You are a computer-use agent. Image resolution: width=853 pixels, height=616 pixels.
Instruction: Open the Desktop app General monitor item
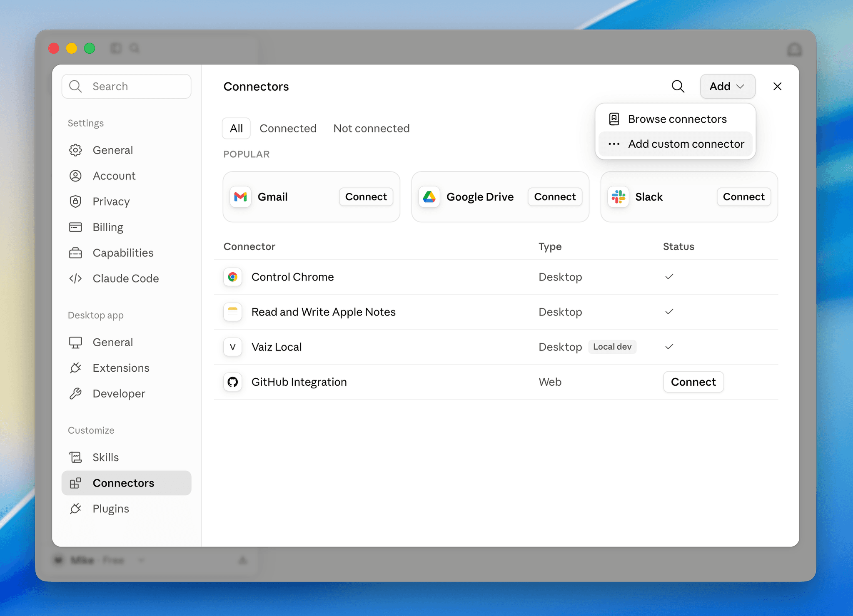[x=126, y=342]
